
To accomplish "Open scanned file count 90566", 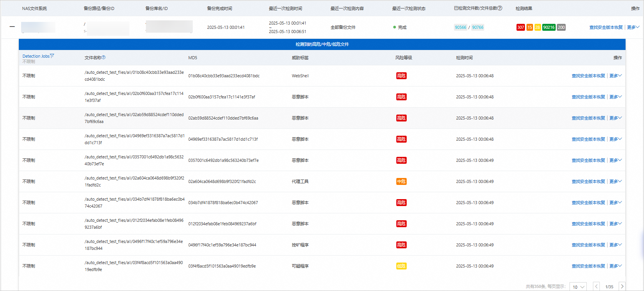I will (x=460, y=27).
